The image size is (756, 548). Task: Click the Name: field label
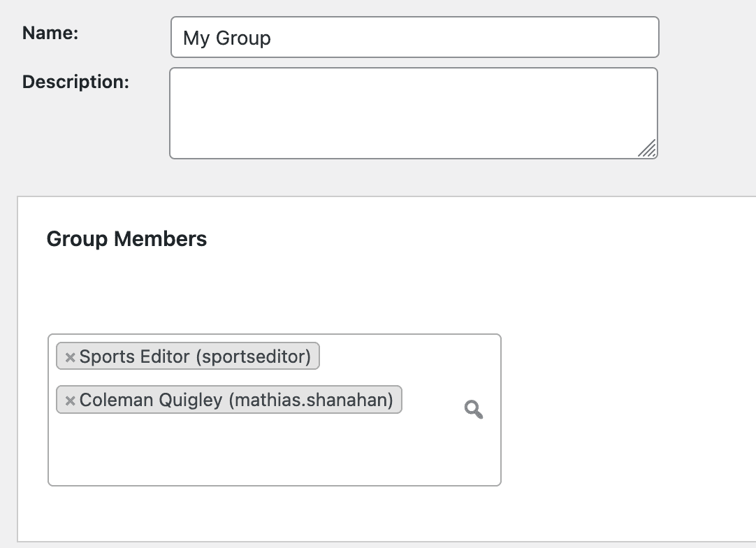[x=49, y=32]
